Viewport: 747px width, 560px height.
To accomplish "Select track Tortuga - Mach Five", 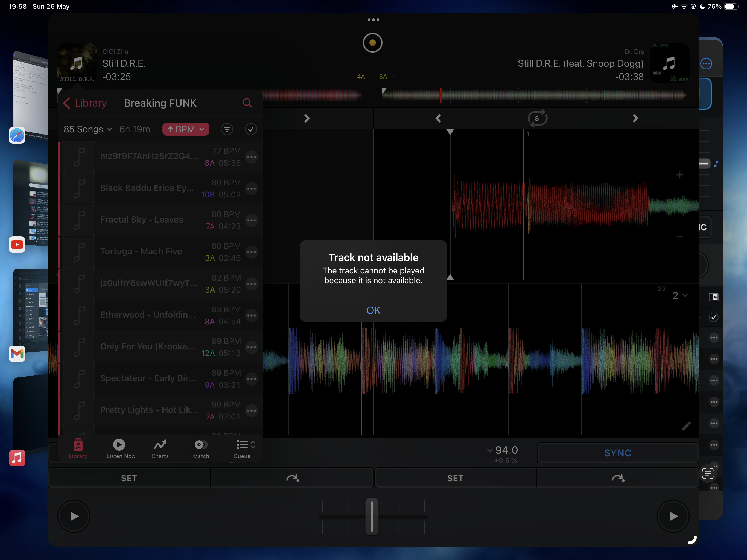I will click(161, 252).
